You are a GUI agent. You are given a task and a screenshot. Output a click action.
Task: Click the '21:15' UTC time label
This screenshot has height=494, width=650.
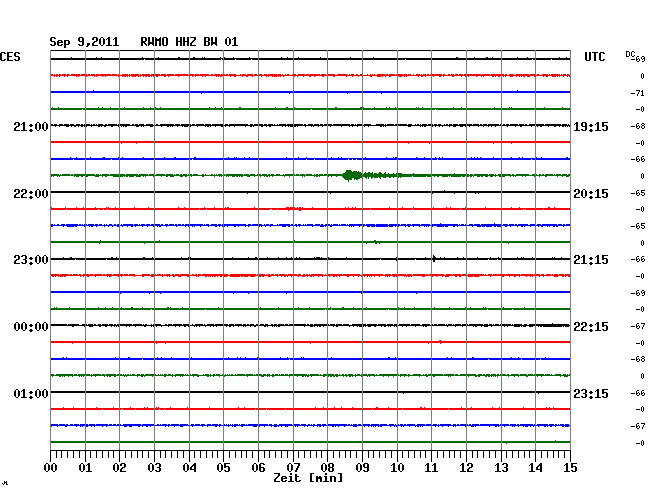(x=591, y=260)
